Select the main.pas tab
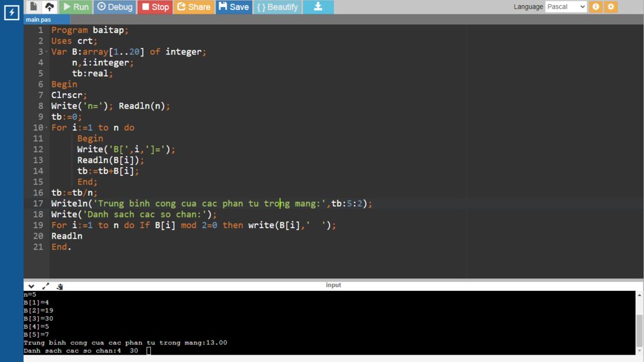Screen dimensions: 644x362 38,19
